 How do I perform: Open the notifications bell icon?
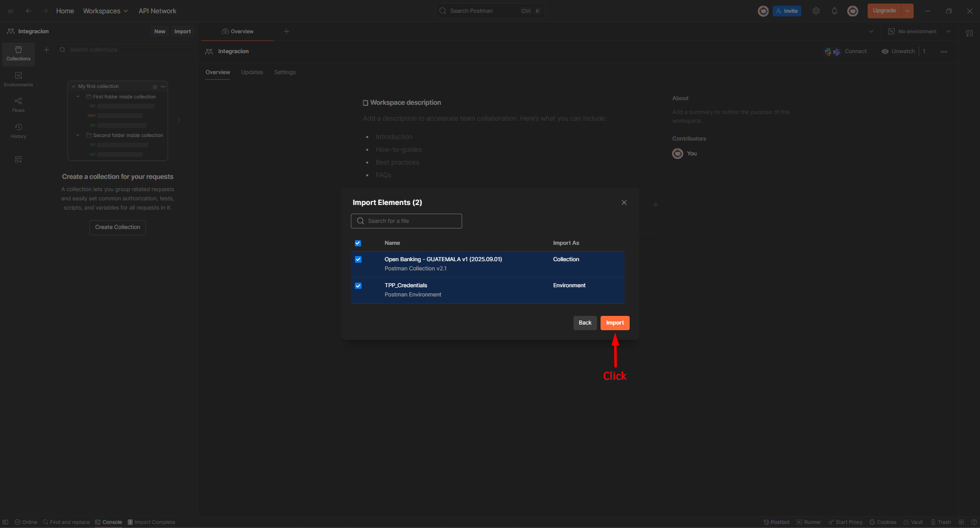pyautogui.click(x=834, y=11)
